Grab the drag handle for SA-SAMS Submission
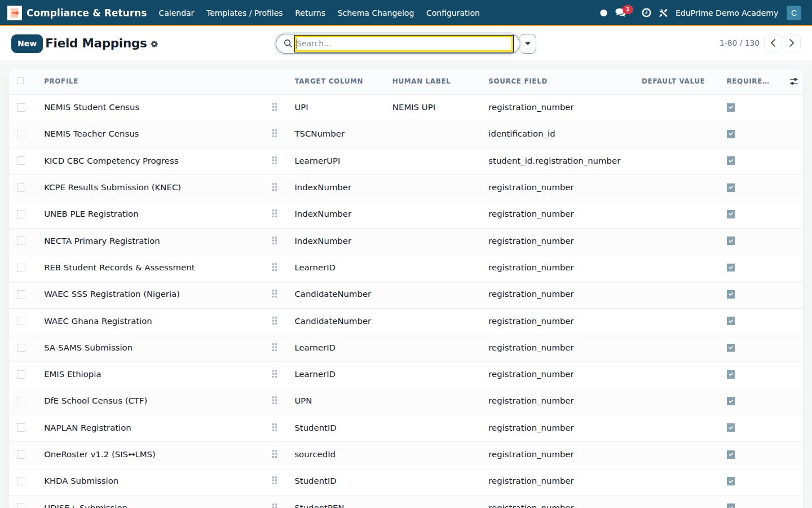The image size is (812, 508). pyautogui.click(x=275, y=347)
